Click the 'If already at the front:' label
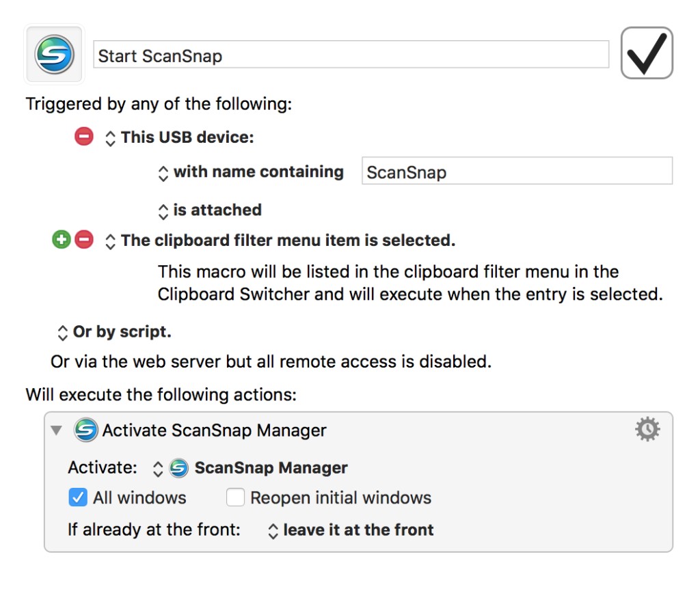The width and height of the screenshot is (700, 591). tap(154, 530)
